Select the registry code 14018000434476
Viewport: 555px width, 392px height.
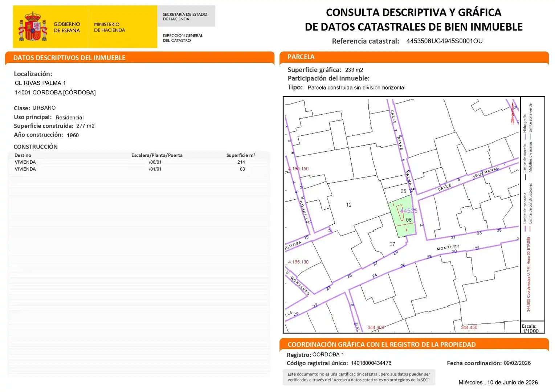[x=371, y=363]
